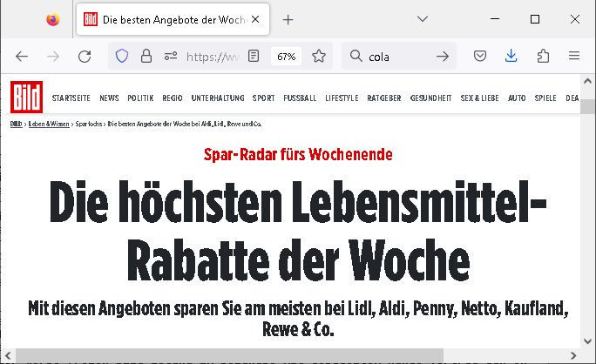Submit the cola search with arrow
This screenshot has width=596, height=364.
click(443, 57)
